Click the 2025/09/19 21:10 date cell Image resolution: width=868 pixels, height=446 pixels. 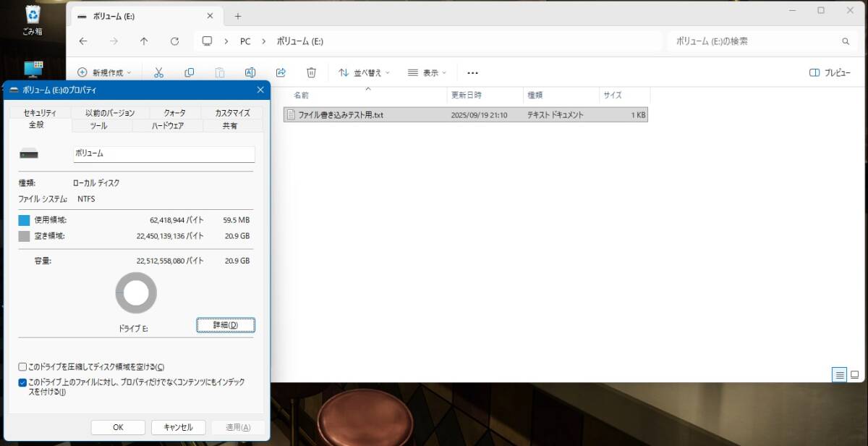coord(479,114)
